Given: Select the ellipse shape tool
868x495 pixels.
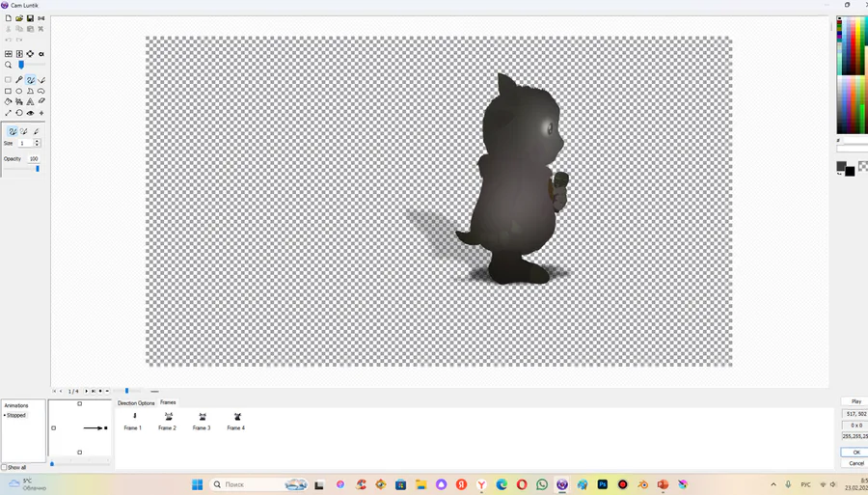Looking at the screenshot, I should click(x=19, y=91).
